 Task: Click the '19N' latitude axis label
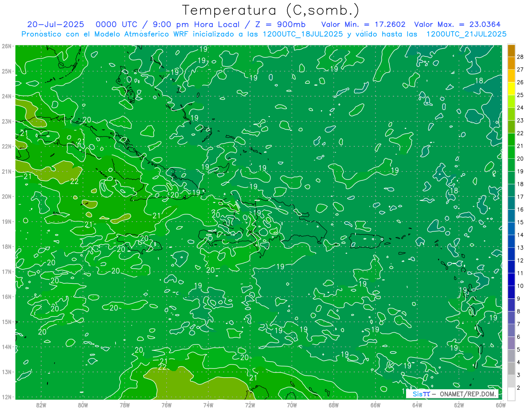(x=6, y=221)
